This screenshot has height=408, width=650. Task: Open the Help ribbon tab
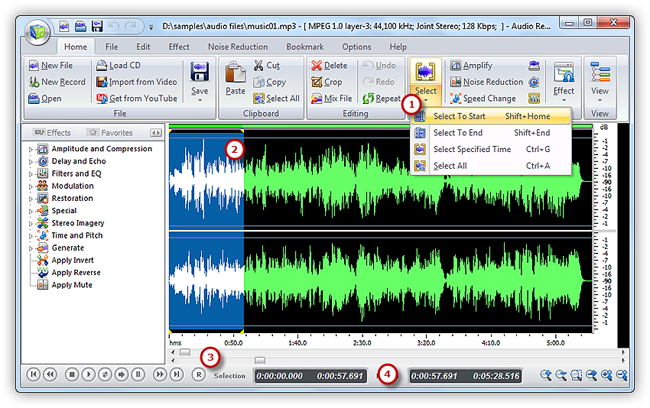(x=398, y=47)
